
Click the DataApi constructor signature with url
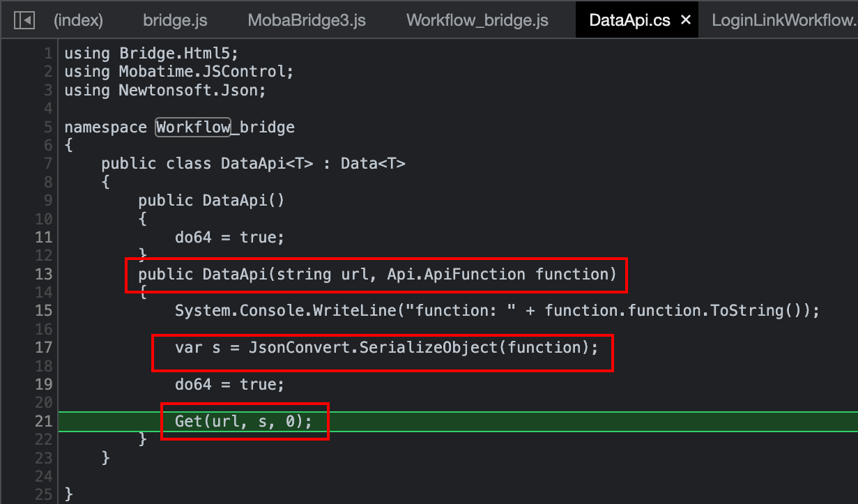(x=378, y=274)
